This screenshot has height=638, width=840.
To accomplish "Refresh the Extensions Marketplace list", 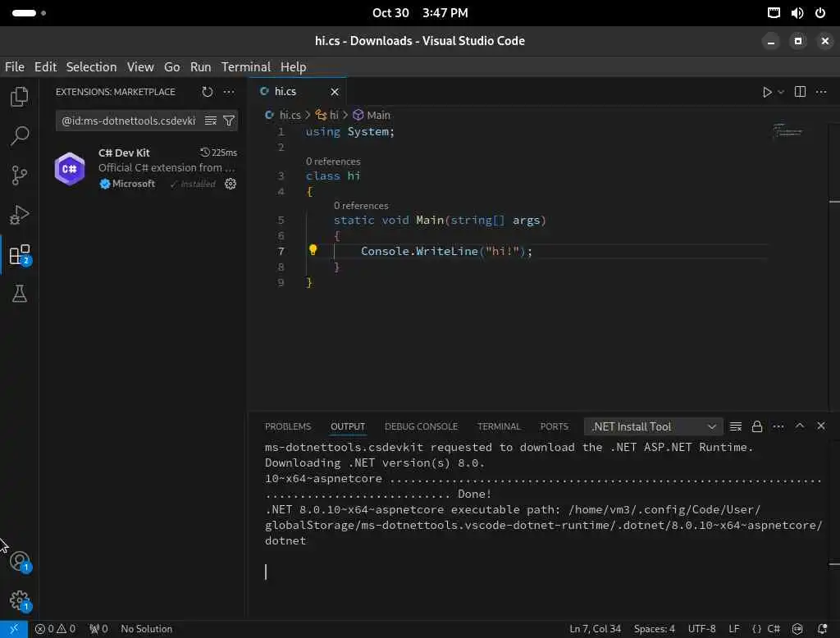I will [208, 92].
